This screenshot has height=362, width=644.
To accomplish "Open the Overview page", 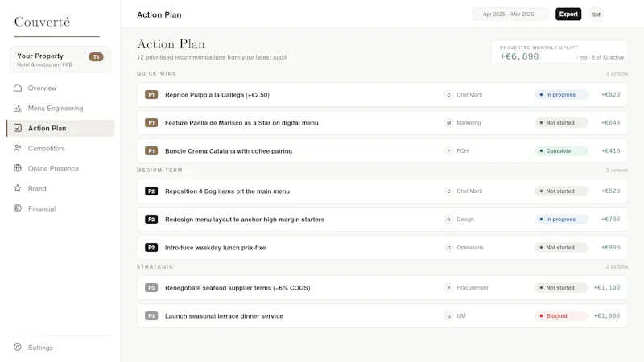I will (x=60, y=88).
